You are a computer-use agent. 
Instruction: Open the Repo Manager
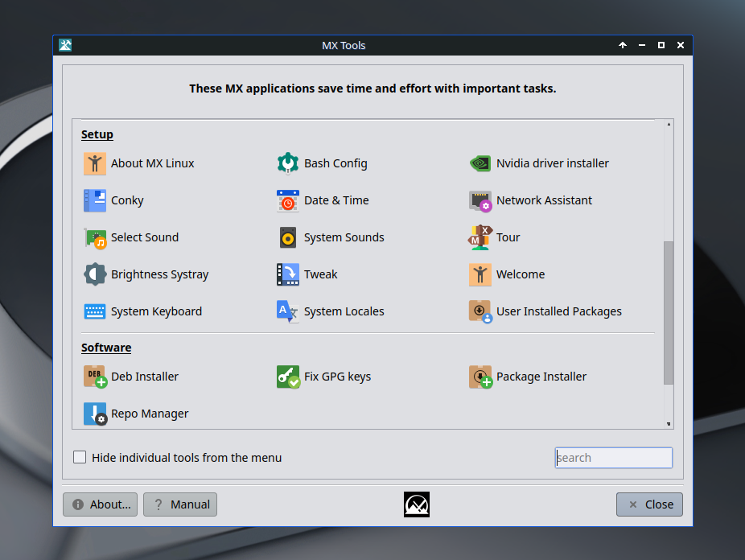[x=150, y=414]
